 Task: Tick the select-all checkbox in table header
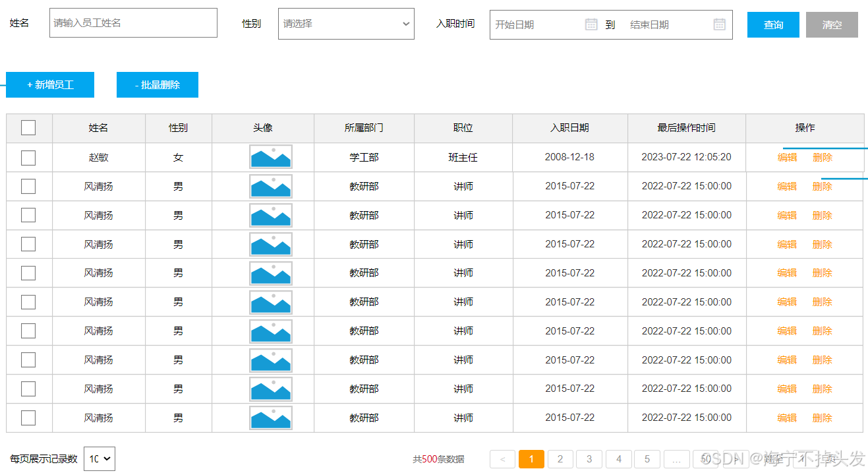tap(28, 128)
